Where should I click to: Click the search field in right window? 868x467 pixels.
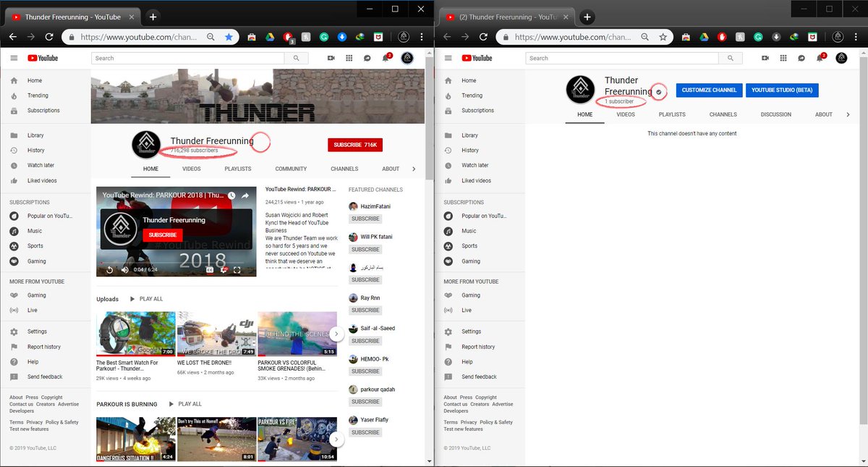621,58
